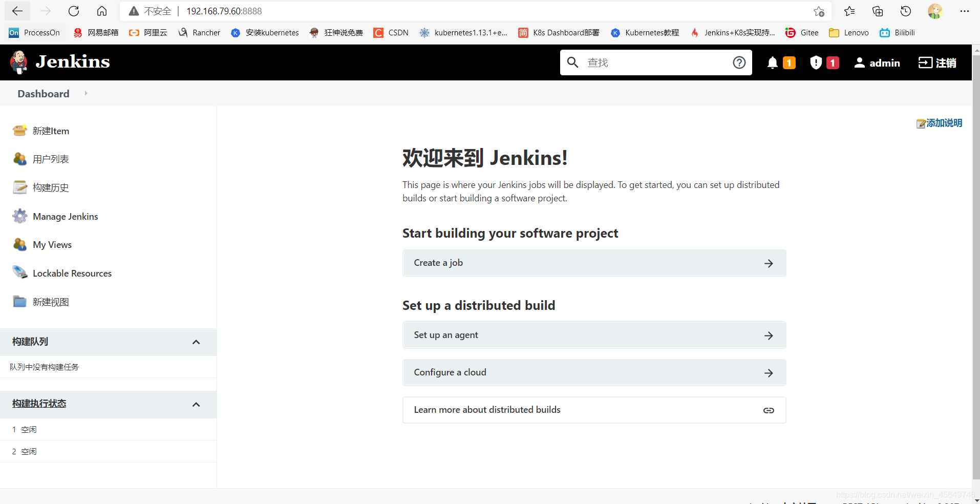Expand the Dashboard breadcrumb arrow
This screenshot has height=504, width=980.
point(86,93)
